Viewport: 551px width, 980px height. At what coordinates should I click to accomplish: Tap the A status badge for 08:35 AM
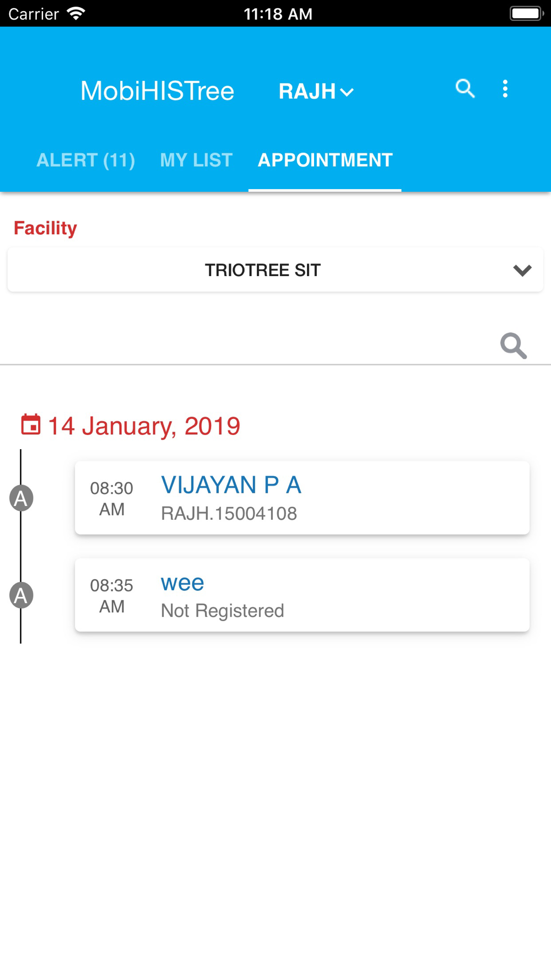pos(21,595)
